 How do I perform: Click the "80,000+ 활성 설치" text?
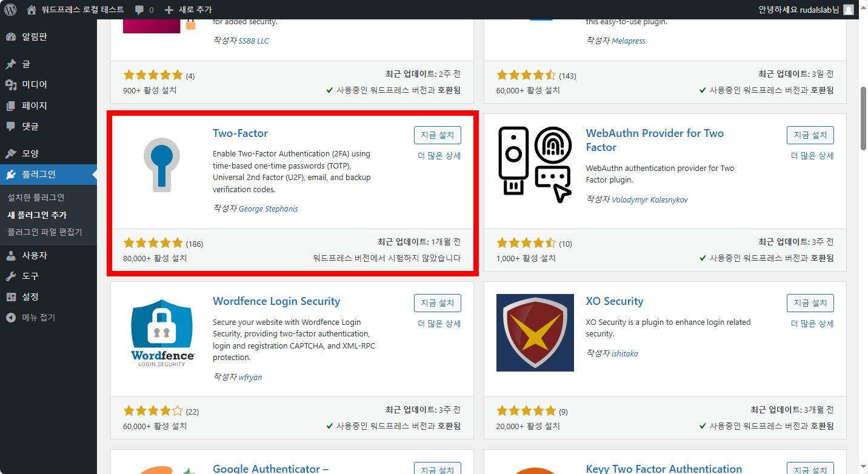(x=155, y=258)
